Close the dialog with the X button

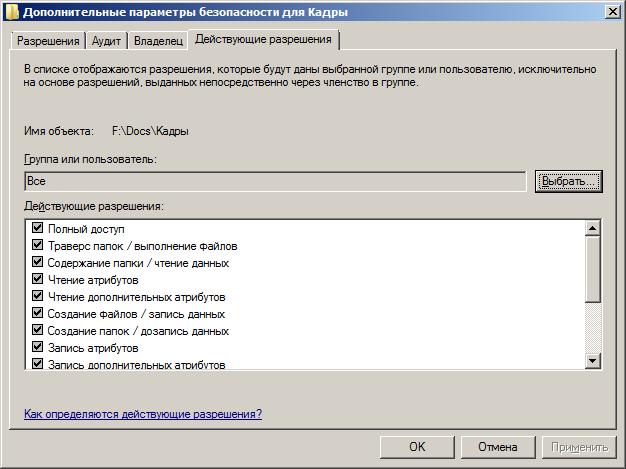[x=613, y=12]
